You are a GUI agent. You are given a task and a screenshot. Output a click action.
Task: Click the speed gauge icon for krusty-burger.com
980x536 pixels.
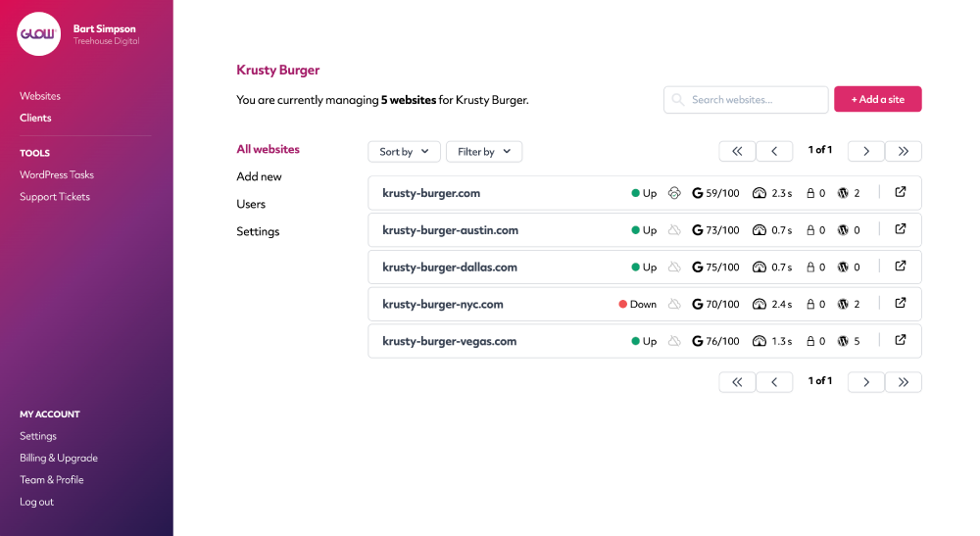coord(759,193)
